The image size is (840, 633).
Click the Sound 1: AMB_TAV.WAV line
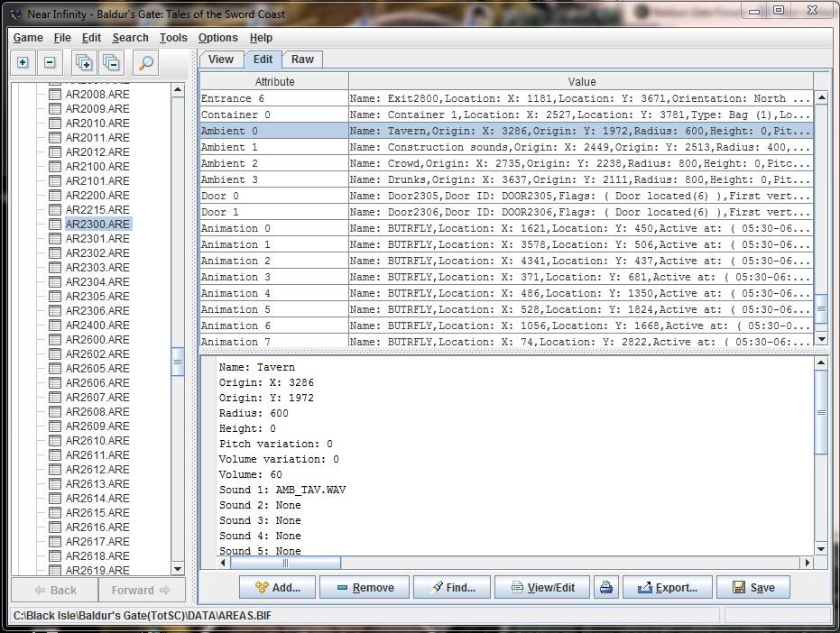[282, 490]
